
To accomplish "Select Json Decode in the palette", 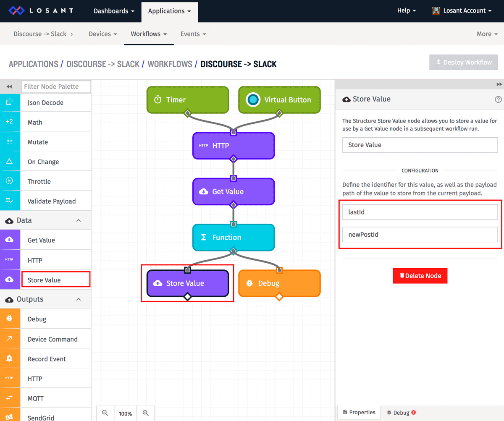I will (x=45, y=102).
